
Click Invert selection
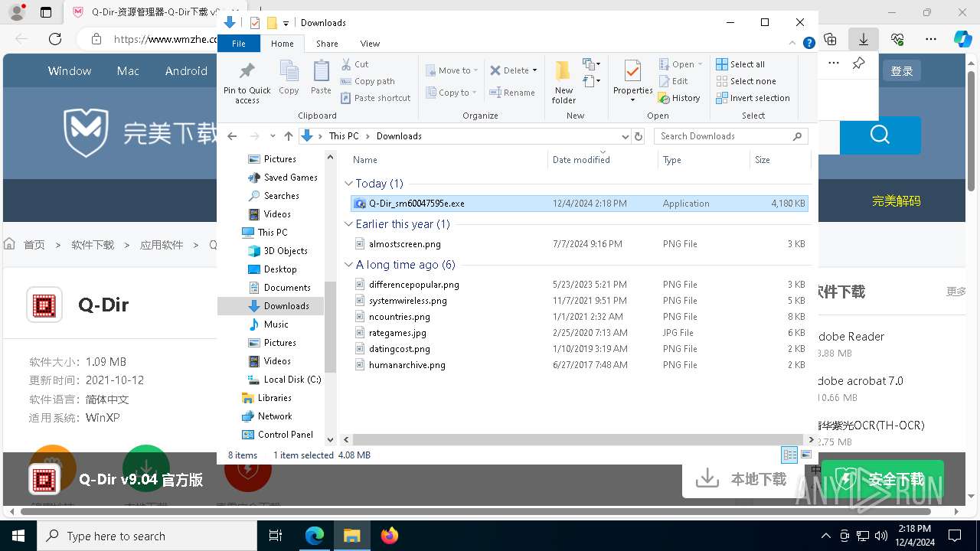click(753, 98)
